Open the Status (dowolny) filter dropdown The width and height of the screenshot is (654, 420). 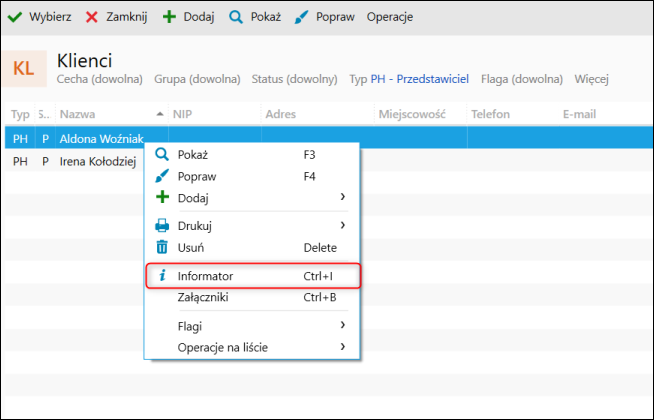(295, 79)
